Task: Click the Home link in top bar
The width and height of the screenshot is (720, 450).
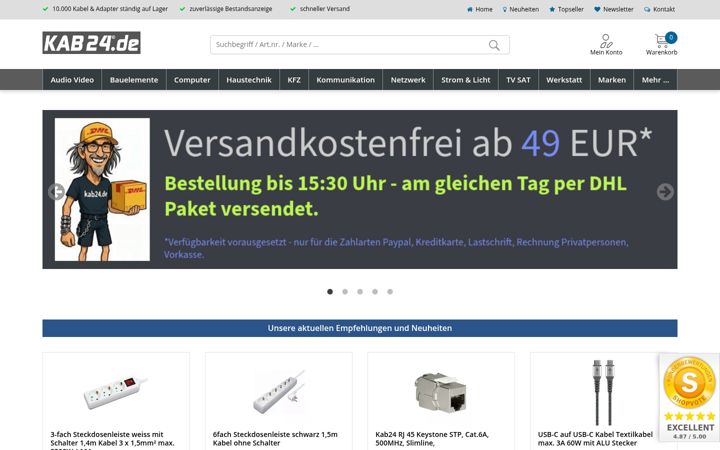Action: pyautogui.click(x=479, y=9)
